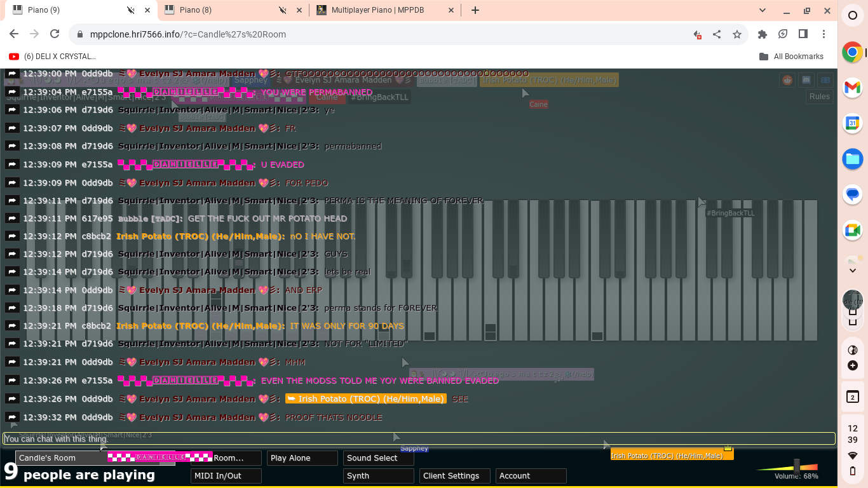Click the chat input box
This screenshot has height=488, width=868.
(x=419, y=438)
